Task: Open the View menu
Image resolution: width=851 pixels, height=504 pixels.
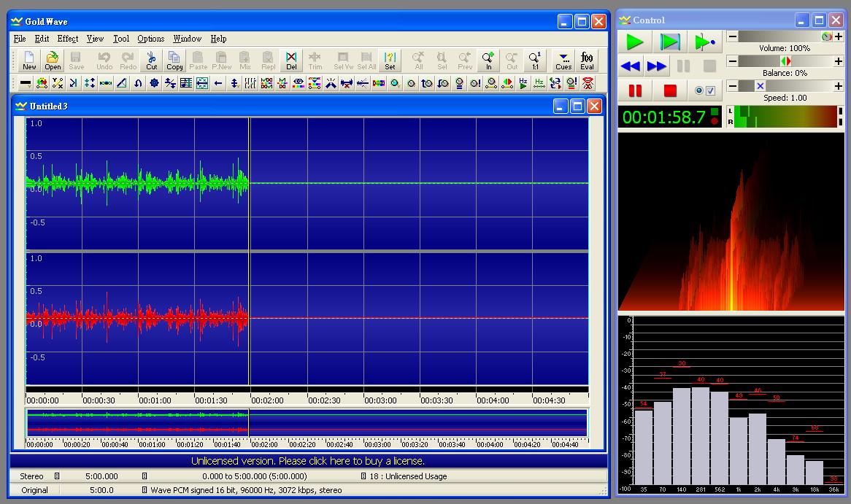Action: pos(95,39)
